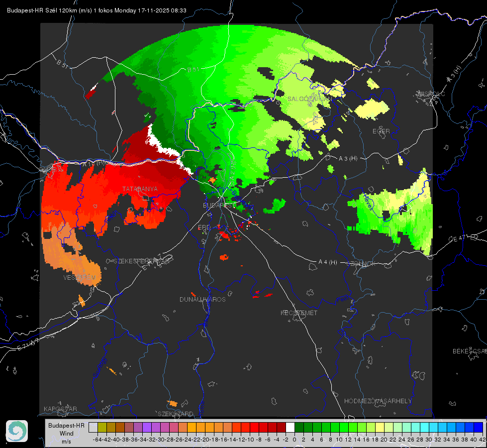Click the HODMEZOVASARHELY label
Screen dimensions: 487x448
click(378, 401)
